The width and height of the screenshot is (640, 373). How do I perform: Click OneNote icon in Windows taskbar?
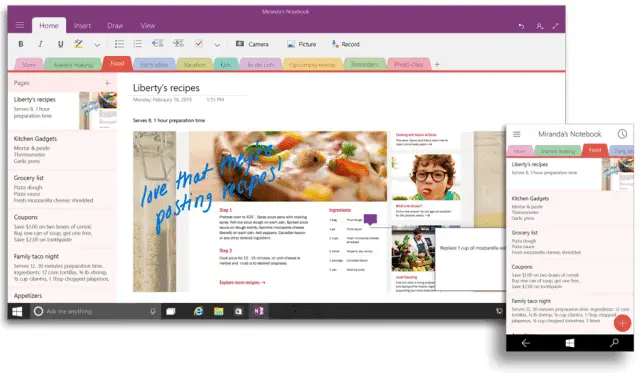click(258, 311)
